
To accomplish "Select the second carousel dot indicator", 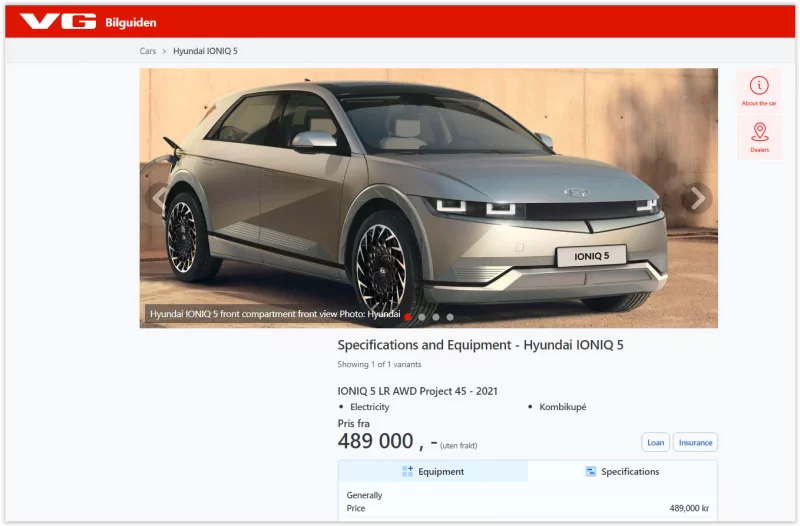I will [422, 317].
